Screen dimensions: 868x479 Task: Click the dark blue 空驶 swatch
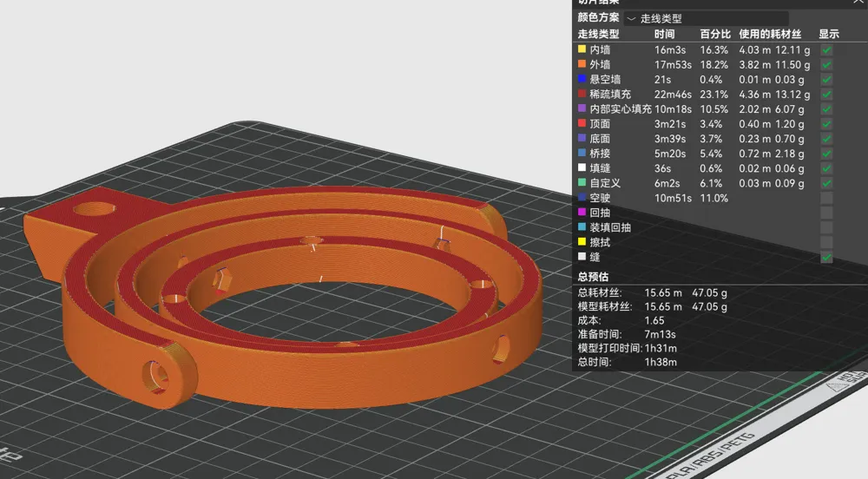pos(582,197)
